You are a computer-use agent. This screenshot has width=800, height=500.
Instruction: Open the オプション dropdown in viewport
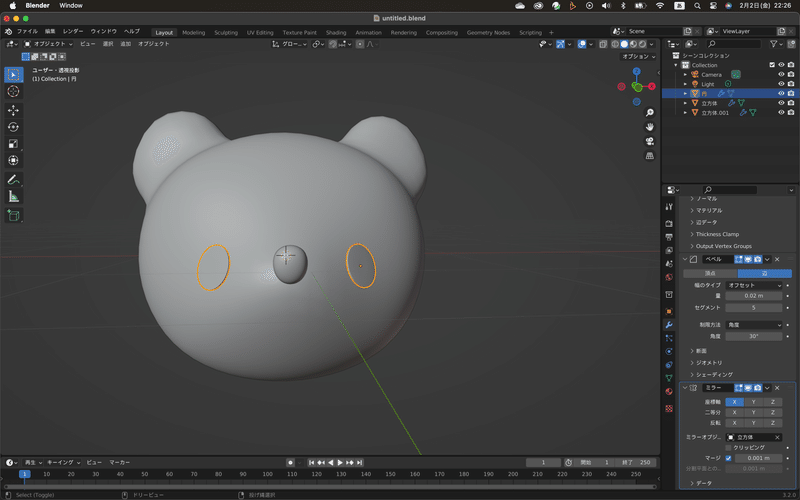click(x=638, y=57)
